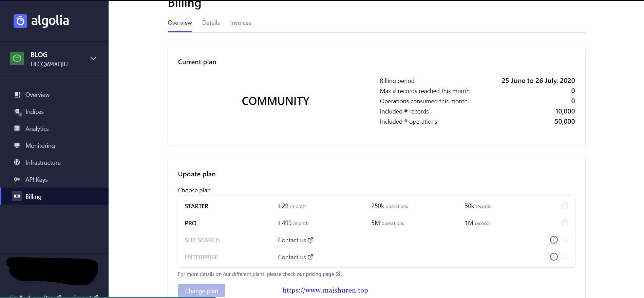The height and width of the screenshot is (298, 644).
Task: Click the 250k operations value
Action: (390, 206)
